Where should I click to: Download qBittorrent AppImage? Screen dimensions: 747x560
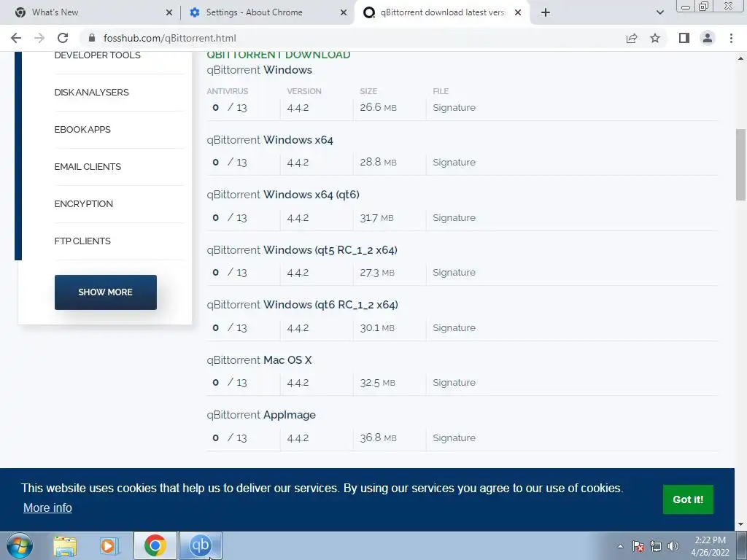[x=261, y=415]
